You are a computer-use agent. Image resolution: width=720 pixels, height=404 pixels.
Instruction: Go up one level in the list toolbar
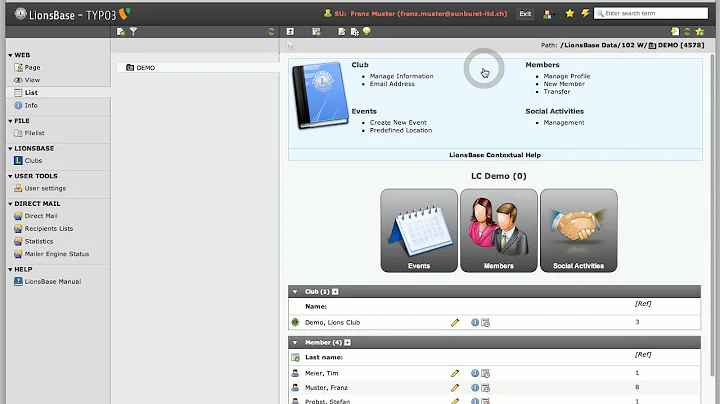click(290, 32)
